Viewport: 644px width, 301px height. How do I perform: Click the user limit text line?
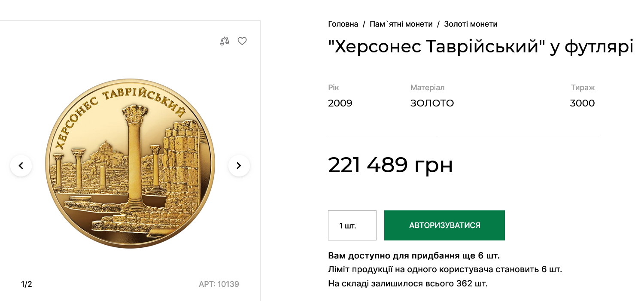click(445, 269)
